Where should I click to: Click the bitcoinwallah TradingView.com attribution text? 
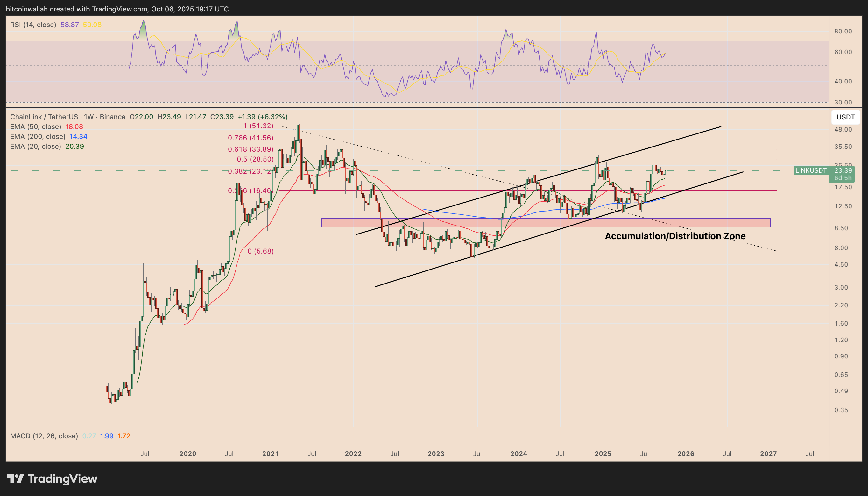click(117, 9)
